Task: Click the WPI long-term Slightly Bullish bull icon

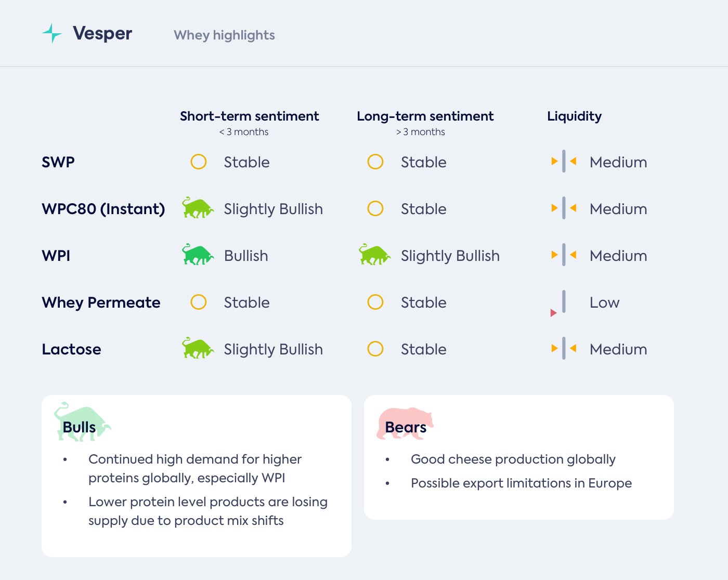Action: 374,255
